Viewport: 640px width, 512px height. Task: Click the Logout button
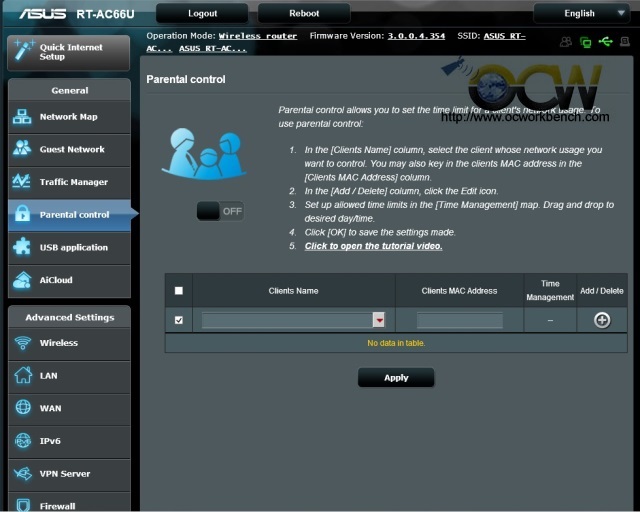[202, 13]
